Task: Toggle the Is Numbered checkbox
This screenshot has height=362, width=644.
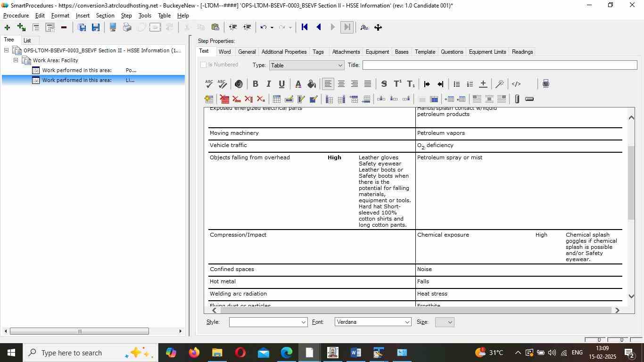Action: [204, 65]
